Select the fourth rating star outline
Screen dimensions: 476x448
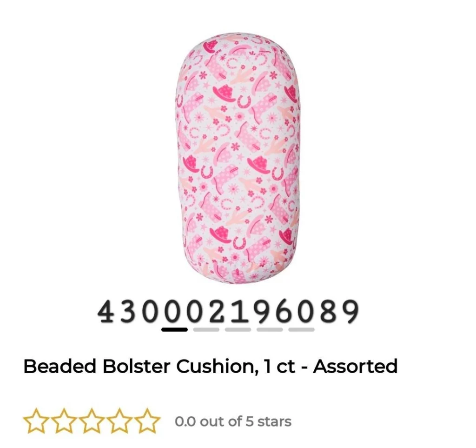[x=119, y=421]
